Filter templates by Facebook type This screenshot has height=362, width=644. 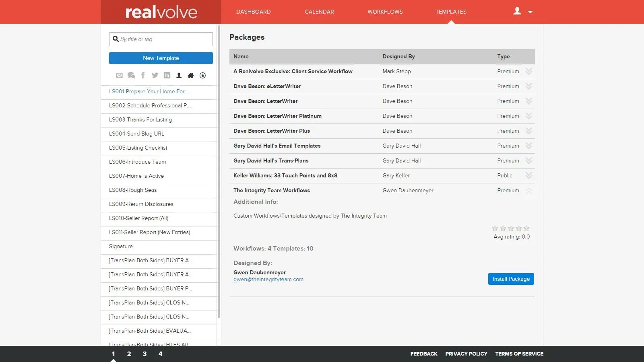point(143,75)
